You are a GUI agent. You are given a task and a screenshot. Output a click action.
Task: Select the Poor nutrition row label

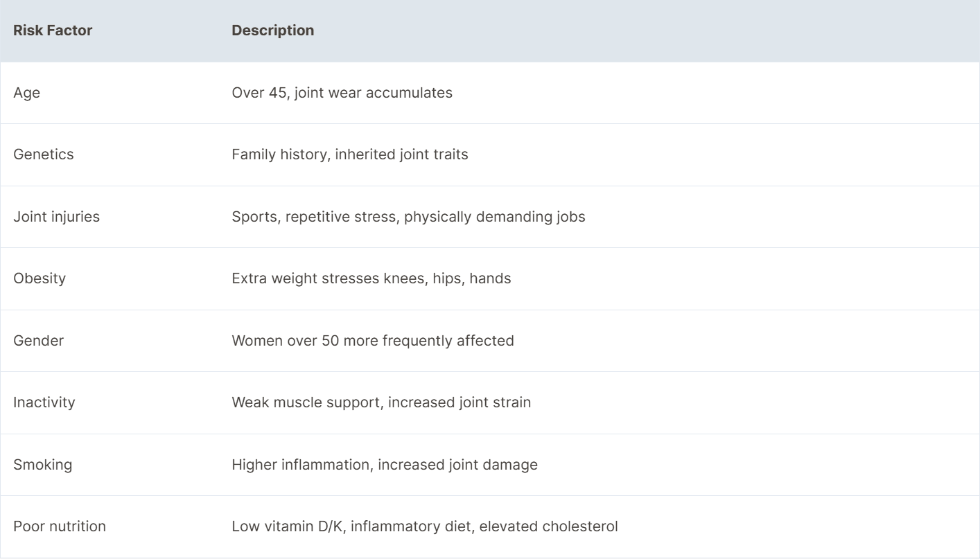click(x=60, y=526)
